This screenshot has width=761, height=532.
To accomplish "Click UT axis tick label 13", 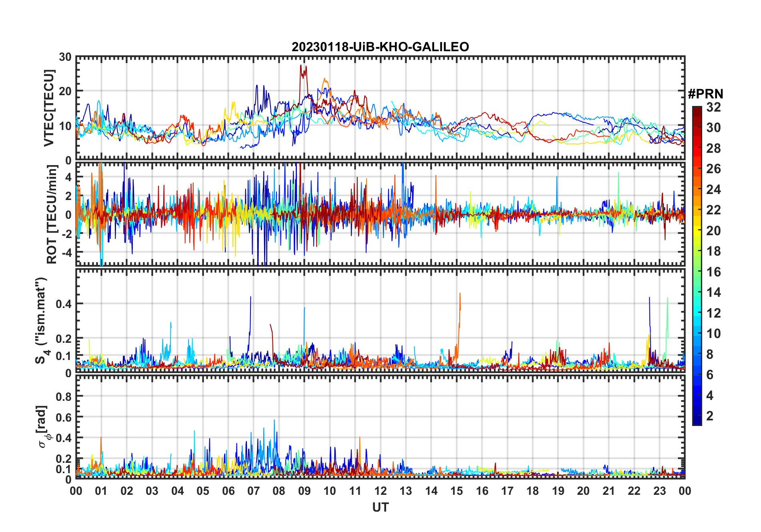I will (x=406, y=491).
